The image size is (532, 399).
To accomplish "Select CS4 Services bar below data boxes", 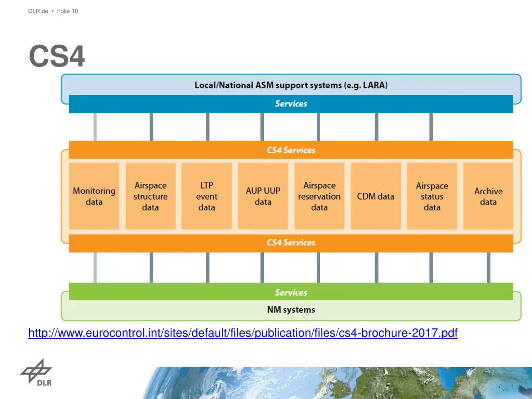I will click(x=291, y=243).
